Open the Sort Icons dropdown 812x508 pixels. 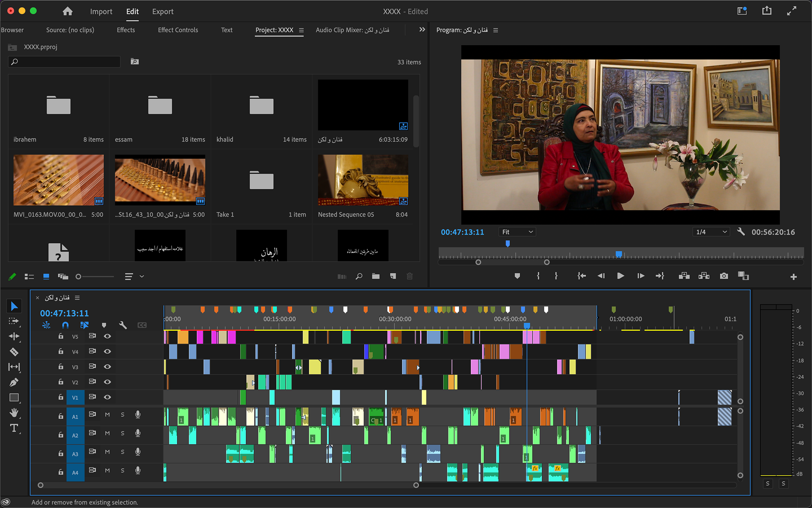pyautogui.click(x=134, y=276)
